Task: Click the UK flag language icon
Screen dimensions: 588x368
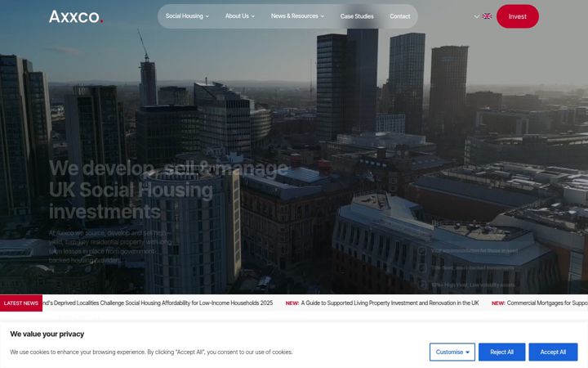Action: 487,16
